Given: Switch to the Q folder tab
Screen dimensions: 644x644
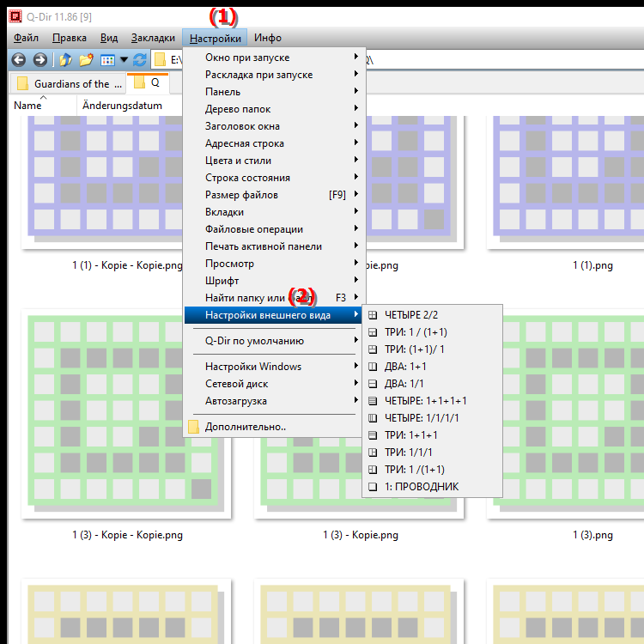Looking at the screenshot, I should (148, 82).
